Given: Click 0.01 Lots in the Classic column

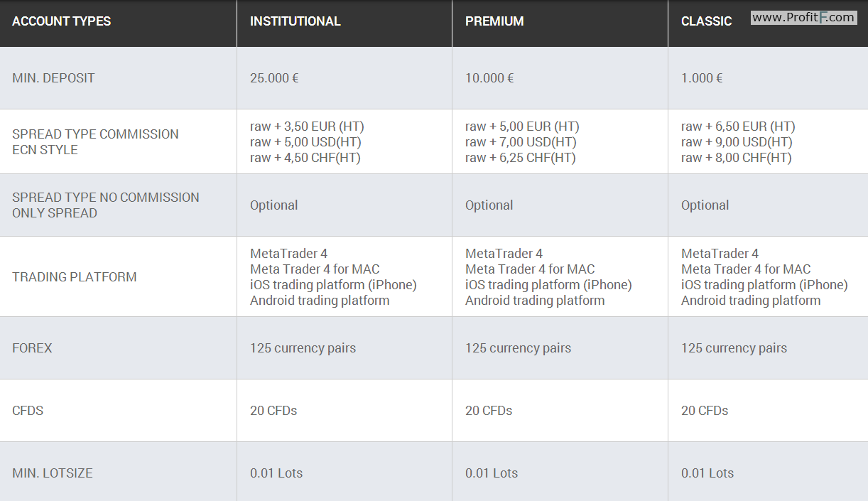Looking at the screenshot, I should pyautogui.click(x=707, y=473).
